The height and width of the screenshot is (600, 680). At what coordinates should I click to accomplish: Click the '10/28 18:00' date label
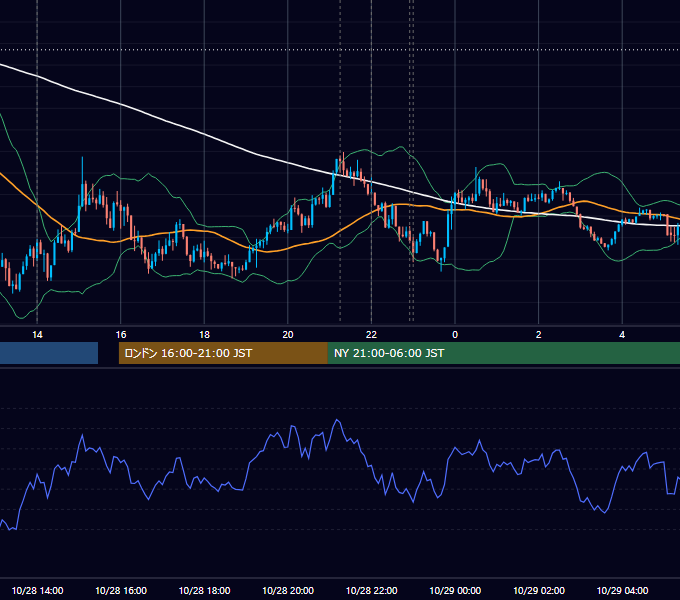(x=204, y=591)
